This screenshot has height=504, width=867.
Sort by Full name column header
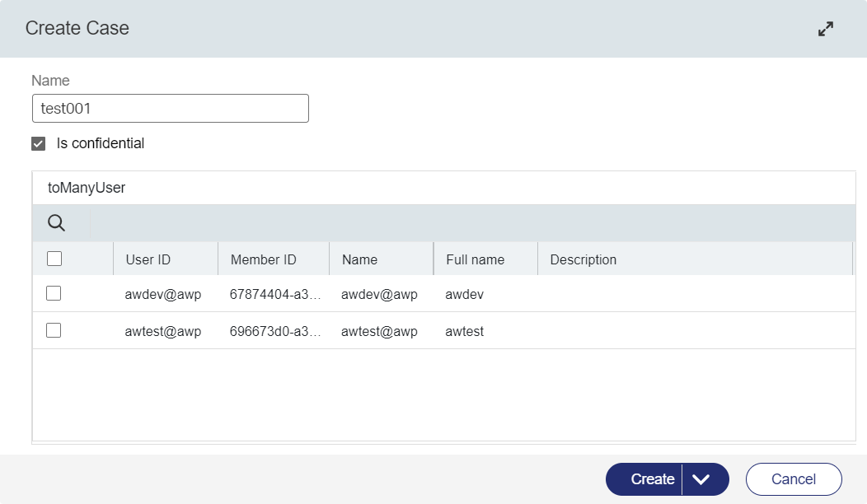(475, 259)
